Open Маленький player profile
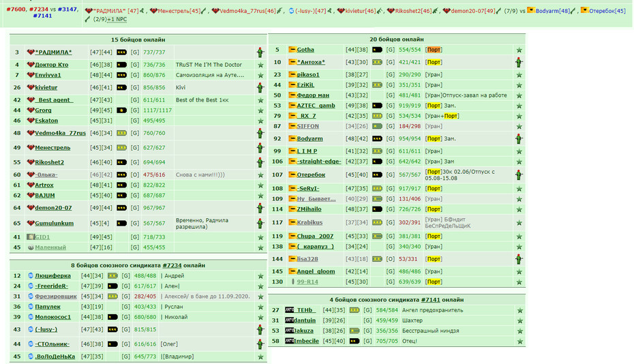The height and width of the screenshot is (364, 634). (50, 247)
